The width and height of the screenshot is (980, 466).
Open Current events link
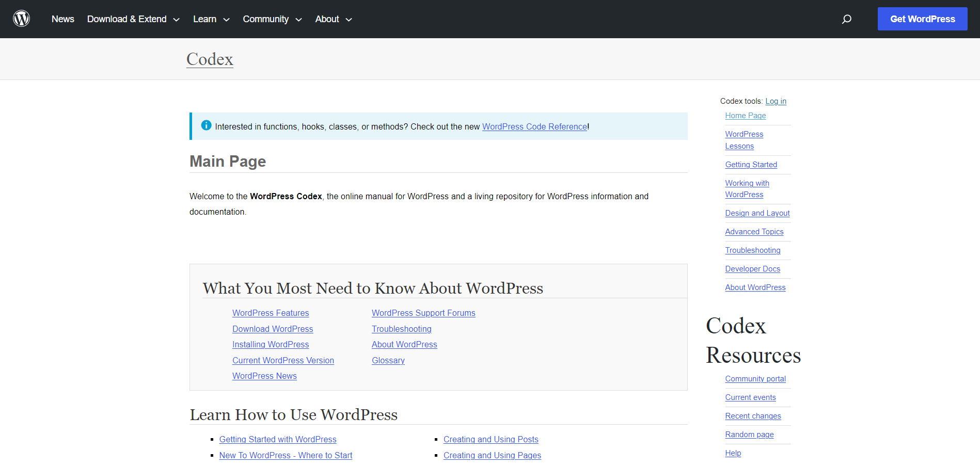pos(750,397)
